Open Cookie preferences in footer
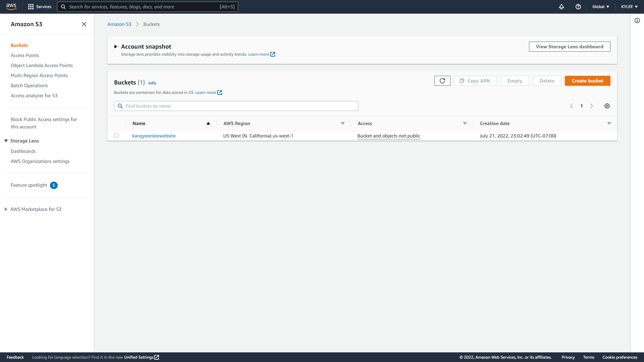644x362 pixels. point(620,357)
